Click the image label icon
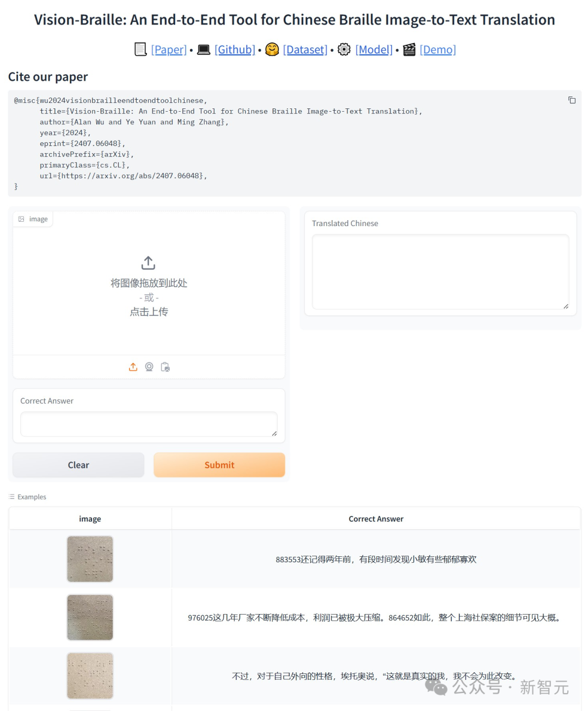The width and height of the screenshot is (588, 711). [x=21, y=219]
